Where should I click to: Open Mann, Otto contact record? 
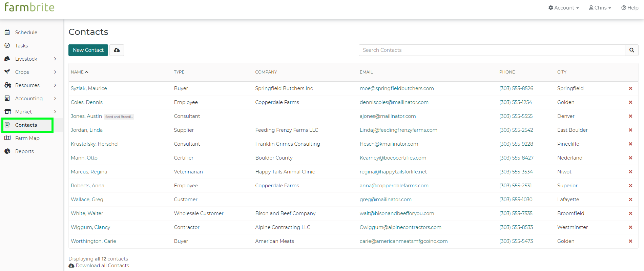tap(84, 158)
